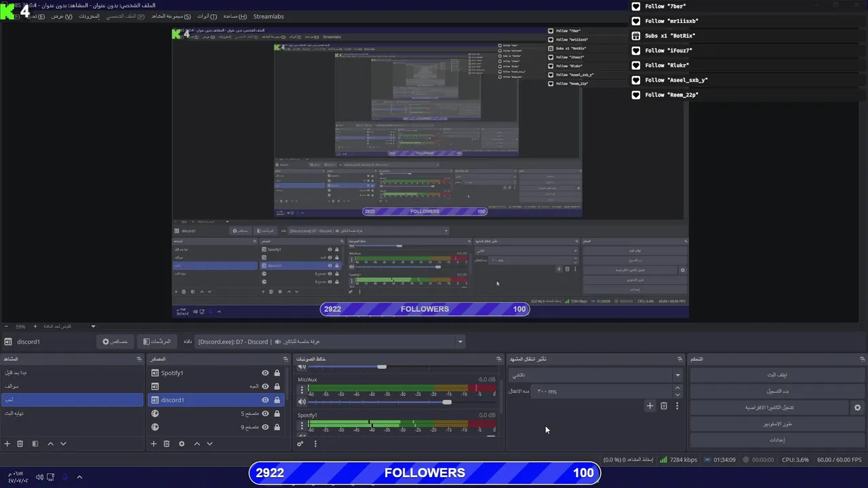The width and height of the screenshot is (868, 488).
Task: Add a new scene with plus icon
Action: (x=7, y=444)
